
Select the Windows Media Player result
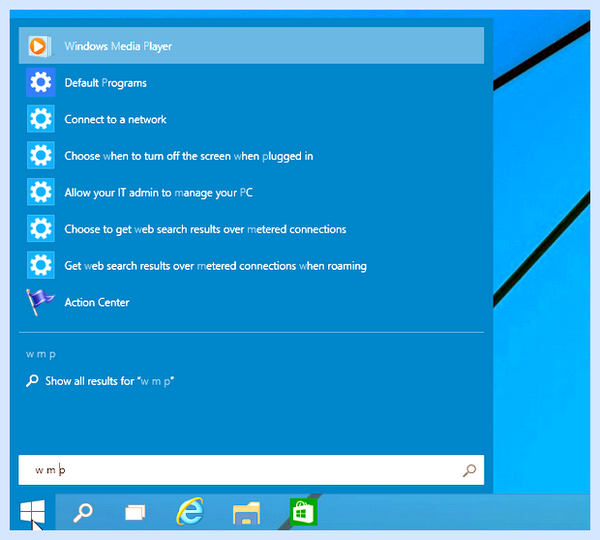251,46
